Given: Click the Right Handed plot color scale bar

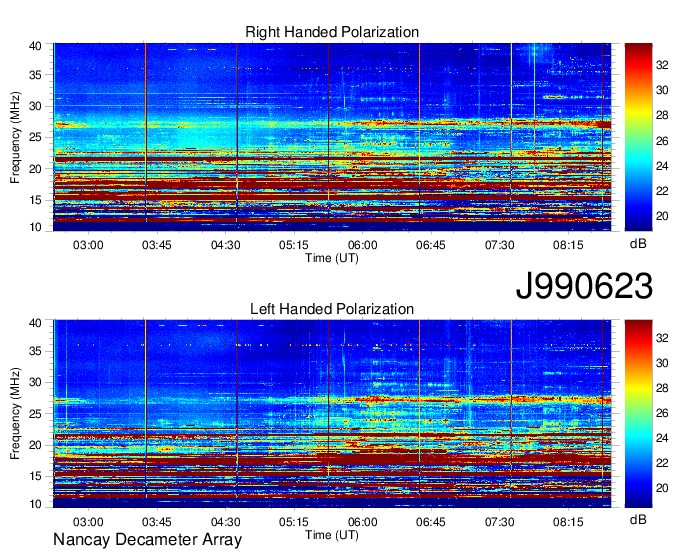Looking at the screenshot, I should pos(638,137).
